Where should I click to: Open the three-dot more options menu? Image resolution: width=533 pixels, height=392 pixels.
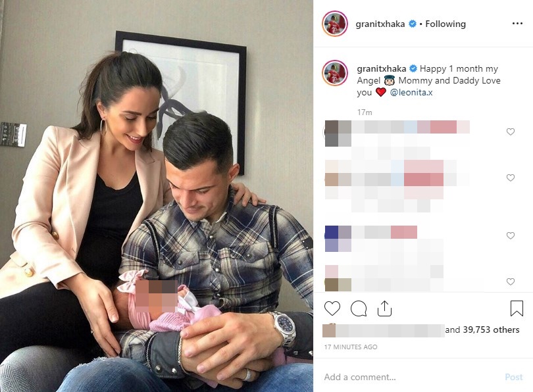click(x=517, y=24)
